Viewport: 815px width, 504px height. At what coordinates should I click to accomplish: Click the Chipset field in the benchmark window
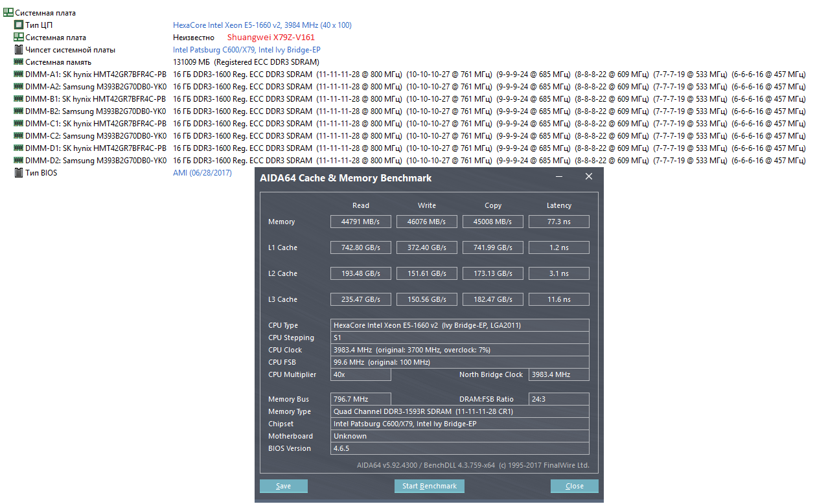click(460, 424)
